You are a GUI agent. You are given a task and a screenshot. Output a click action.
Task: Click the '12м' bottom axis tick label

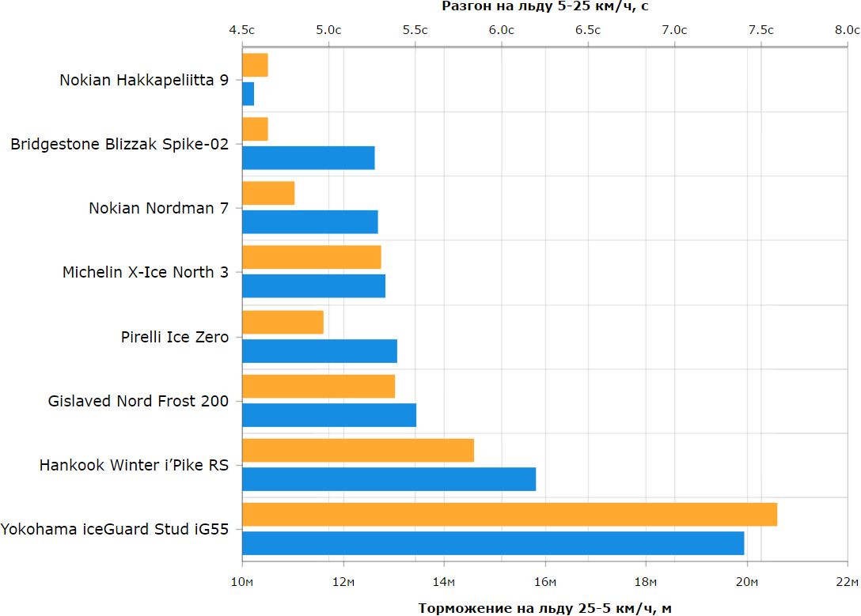343,581
